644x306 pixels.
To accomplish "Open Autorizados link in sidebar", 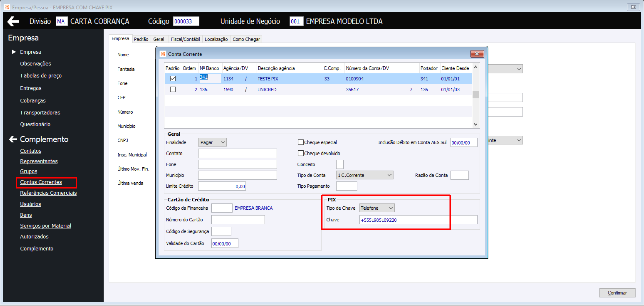I will click(34, 237).
